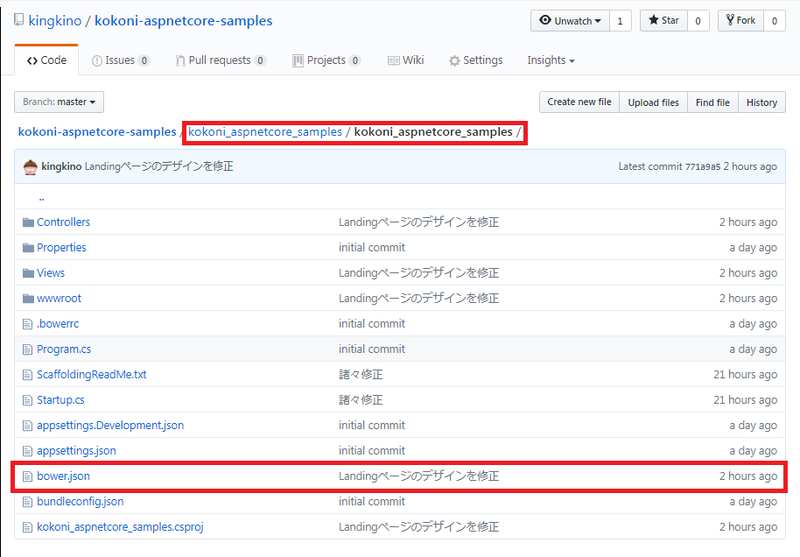This screenshot has height=557, width=800.
Task: Click the file icon next to ScaffoldingReadMe.txt
Action: (x=28, y=375)
